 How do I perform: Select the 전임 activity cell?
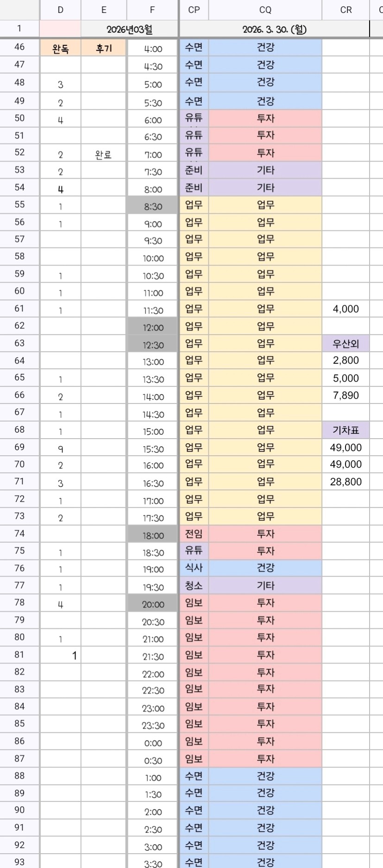(194, 534)
